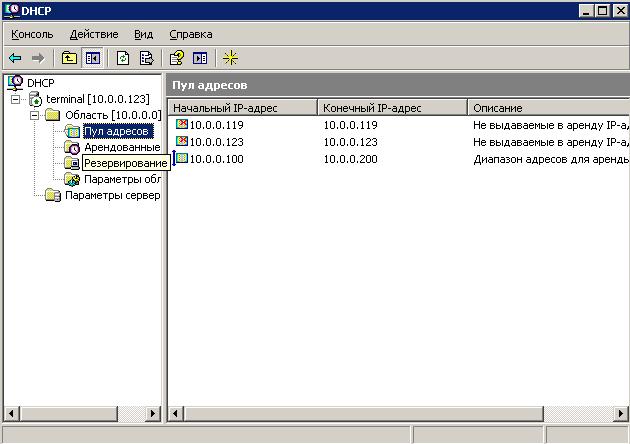Open the Справка menu
The width and height of the screenshot is (630, 444).
click(x=191, y=34)
